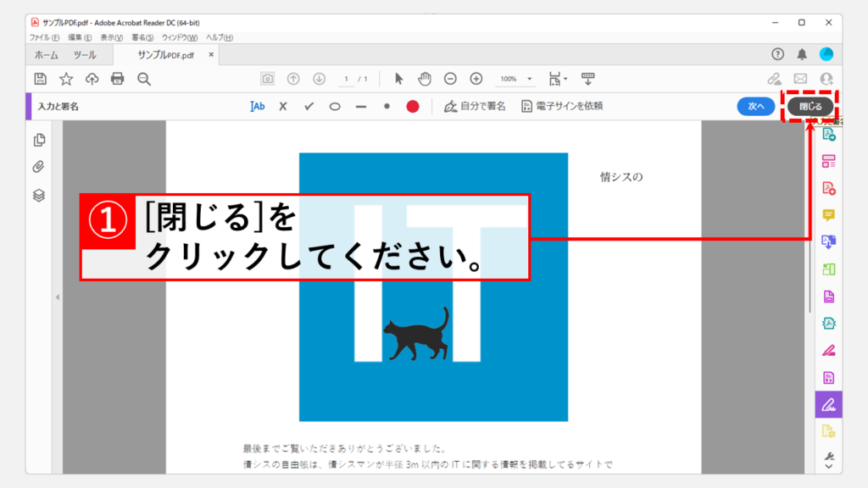Viewport: 868px width, 488px height.
Task: Click the print icon in toolbar
Action: tap(118, 79)
